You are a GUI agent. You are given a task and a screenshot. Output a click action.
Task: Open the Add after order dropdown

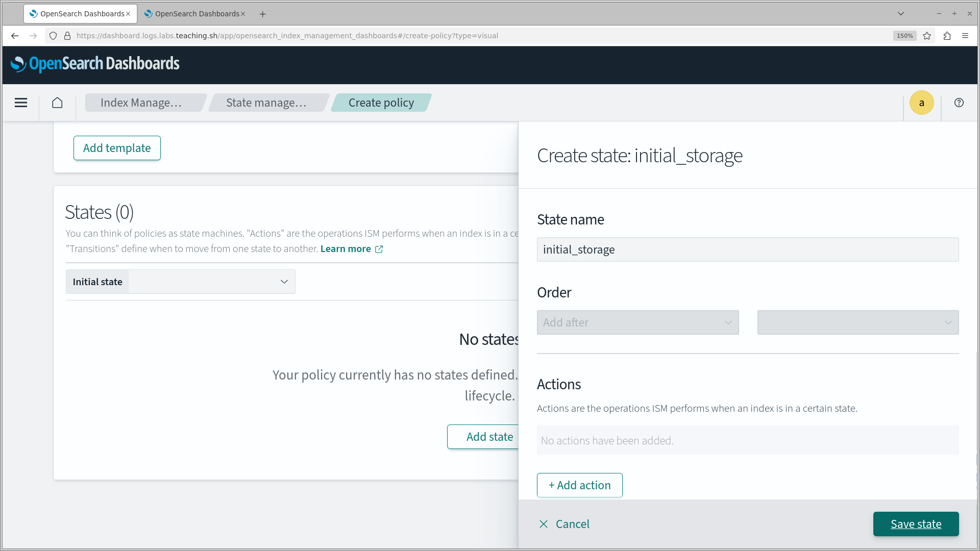pyautogui.click(x=638, y=322)
